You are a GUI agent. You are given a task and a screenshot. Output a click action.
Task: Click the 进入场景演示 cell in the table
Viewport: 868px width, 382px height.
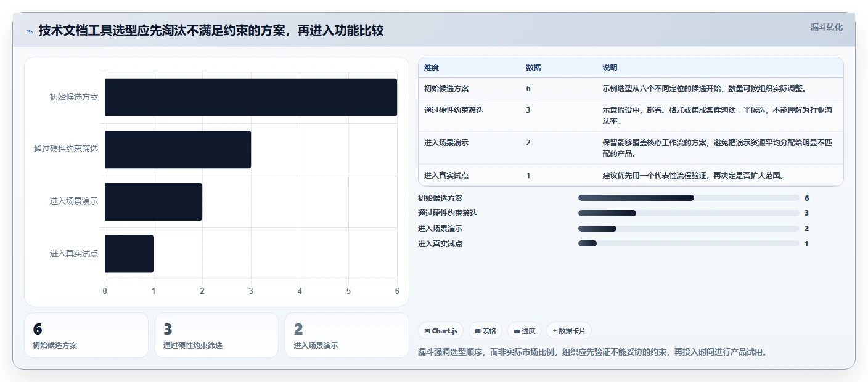pos(446,143)
